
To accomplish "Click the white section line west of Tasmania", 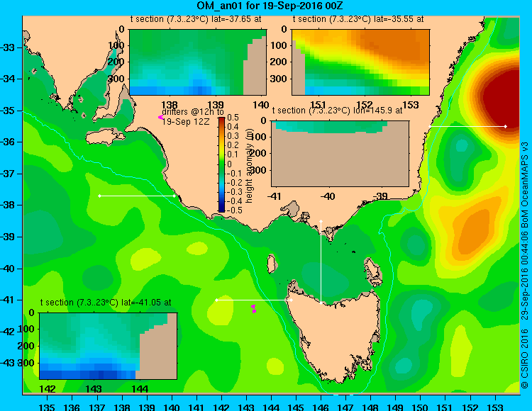I will (x=254, y=300).
